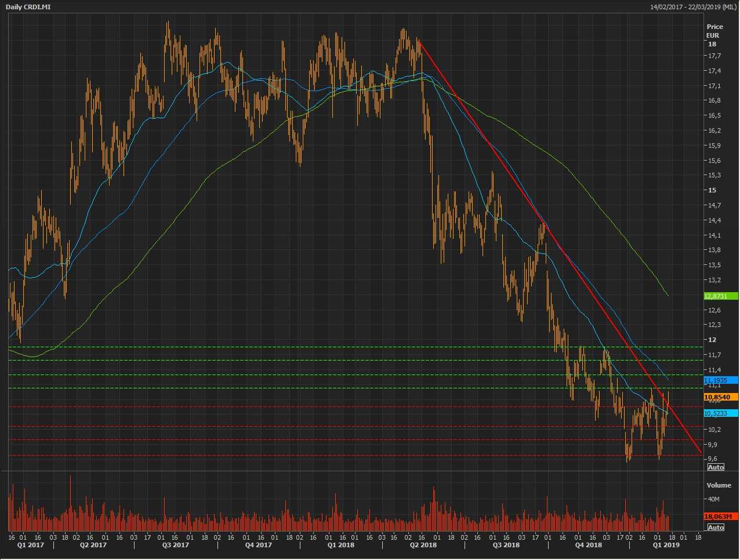This screenshot has width=740, height=560.
Task: Click the date range 14/02/2017 - 22/03/2019 label
Action: (x=693, y=7)
